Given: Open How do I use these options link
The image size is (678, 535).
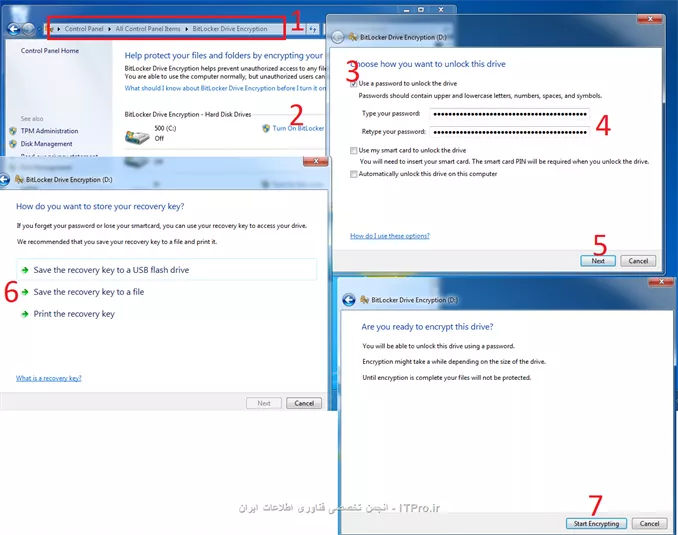Looking at the screenshot, I should point(390,236).
